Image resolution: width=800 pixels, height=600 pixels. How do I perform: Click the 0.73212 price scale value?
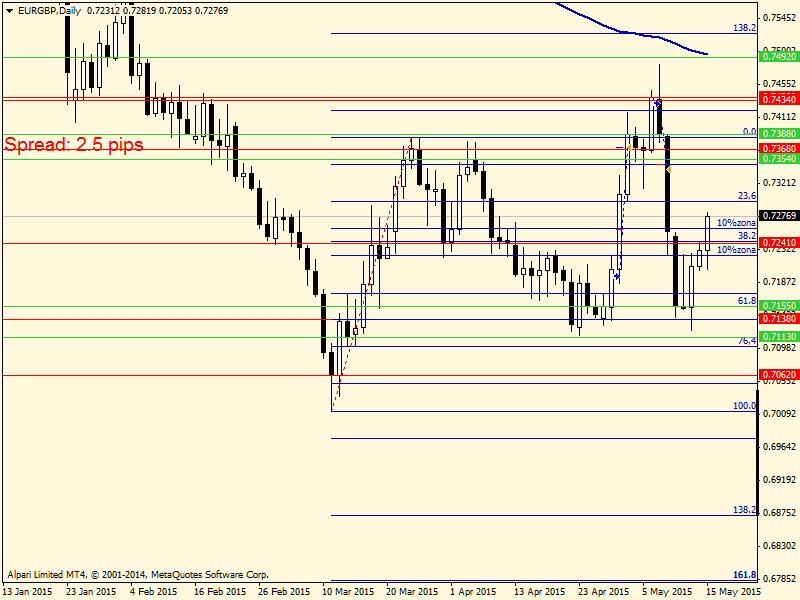tap(779, 183)
